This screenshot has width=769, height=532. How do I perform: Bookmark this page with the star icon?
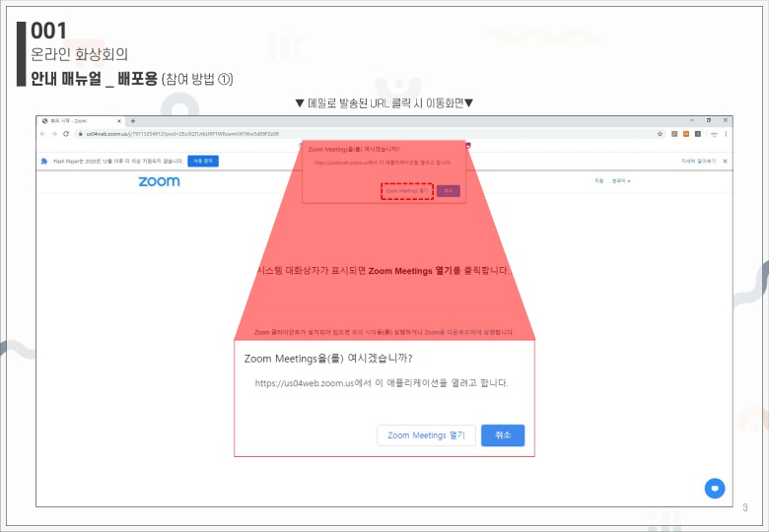pyautogui.click(x=660, y=133)
